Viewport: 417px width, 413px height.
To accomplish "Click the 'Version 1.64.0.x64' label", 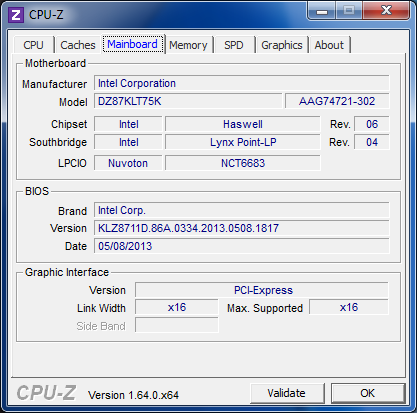I will [133, 395].
